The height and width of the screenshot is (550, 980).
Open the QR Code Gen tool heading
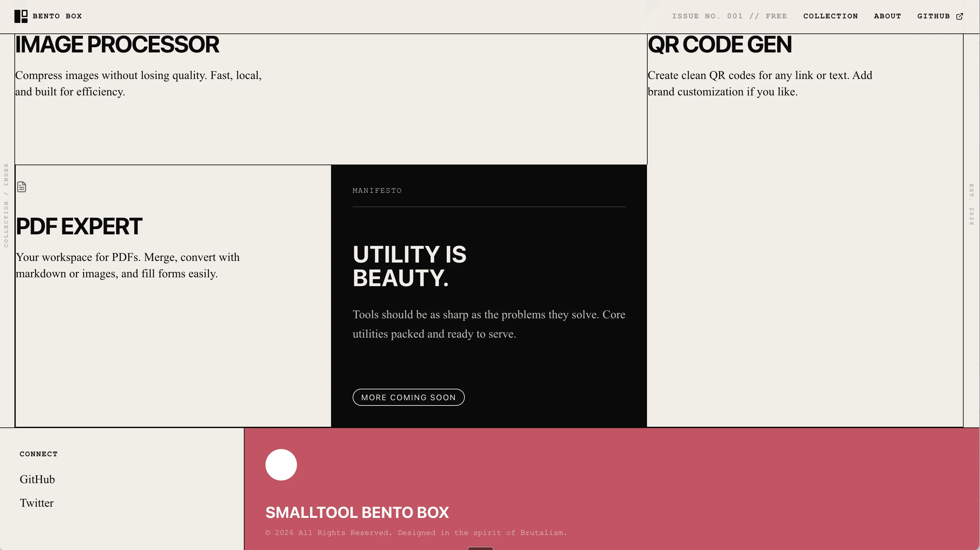point(719,45)
